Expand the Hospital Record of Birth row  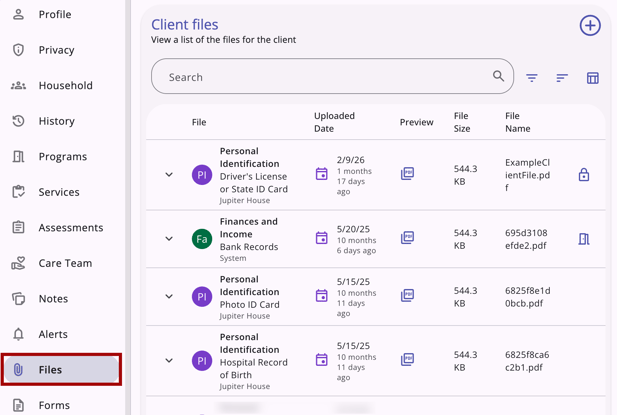pyautogui.click(x=169, y=361)
